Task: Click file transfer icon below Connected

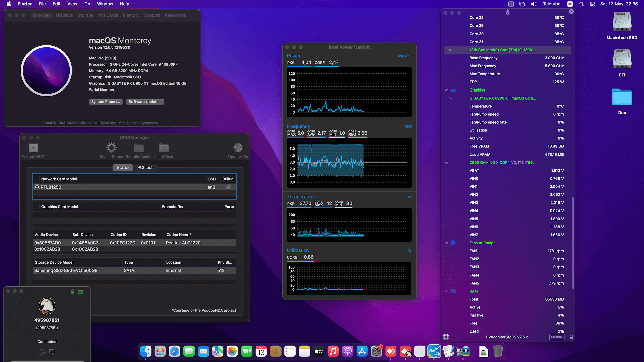Action: [x=43, y=352]
